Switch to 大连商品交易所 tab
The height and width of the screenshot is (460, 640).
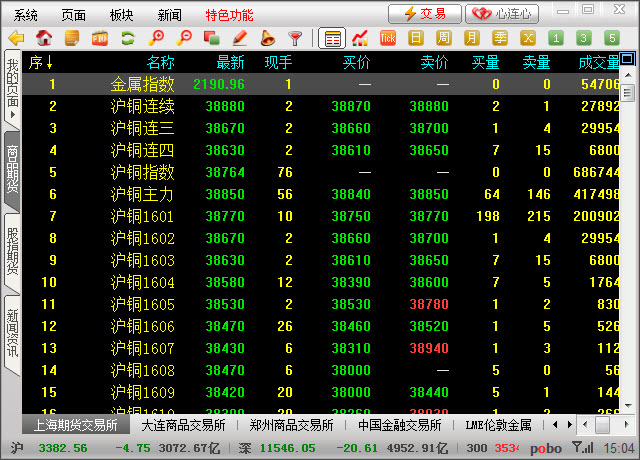click(x=181, y=425)
